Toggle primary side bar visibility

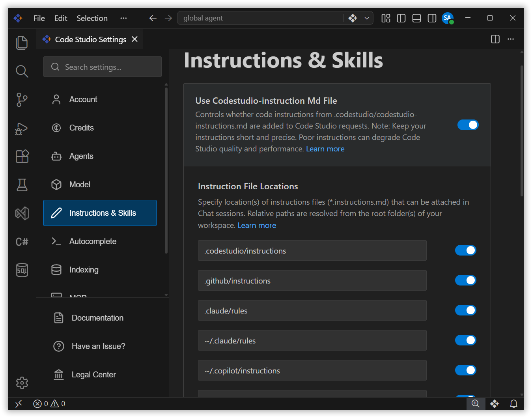[x=401, y=18]
